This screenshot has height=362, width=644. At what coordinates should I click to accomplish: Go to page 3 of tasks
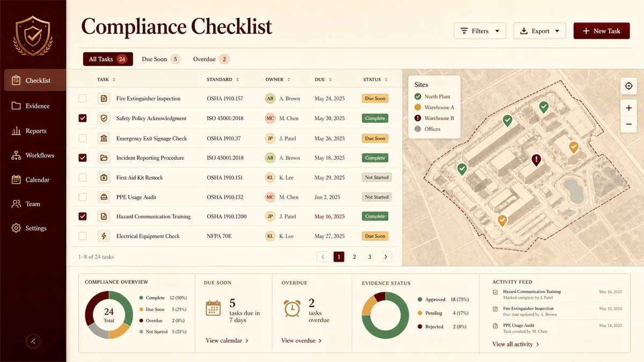pyautogui.click(x=370, y=257)
